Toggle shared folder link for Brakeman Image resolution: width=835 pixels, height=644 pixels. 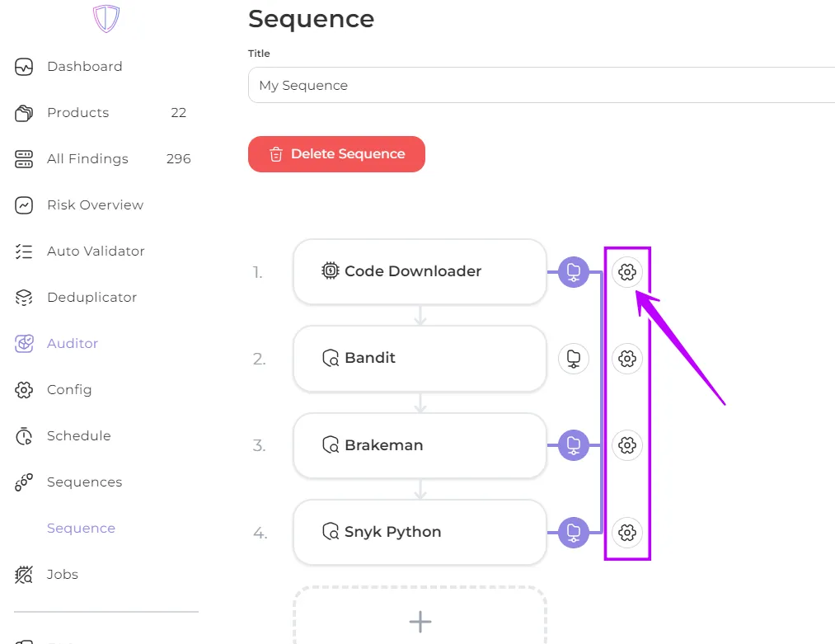tap(574, 445)
